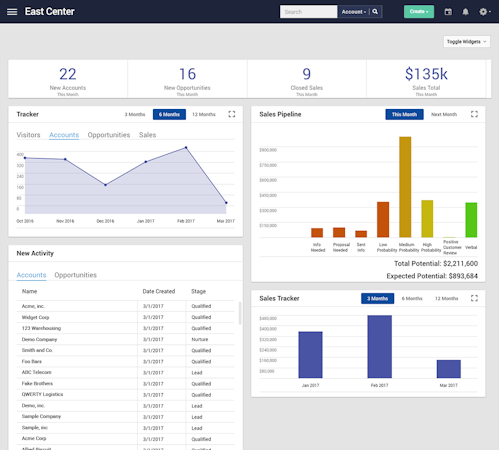Click the Sent Info pipeline bar
This screenshot has width=499, height=450.
(x=361, y=234)
